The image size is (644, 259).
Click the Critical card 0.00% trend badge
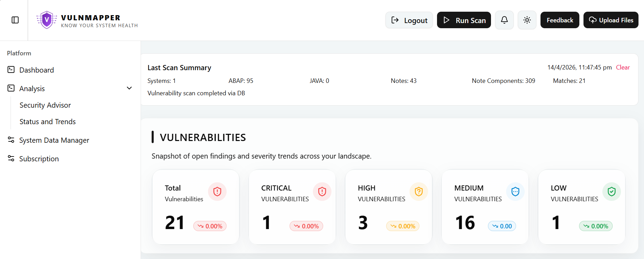tap(306, 226)
